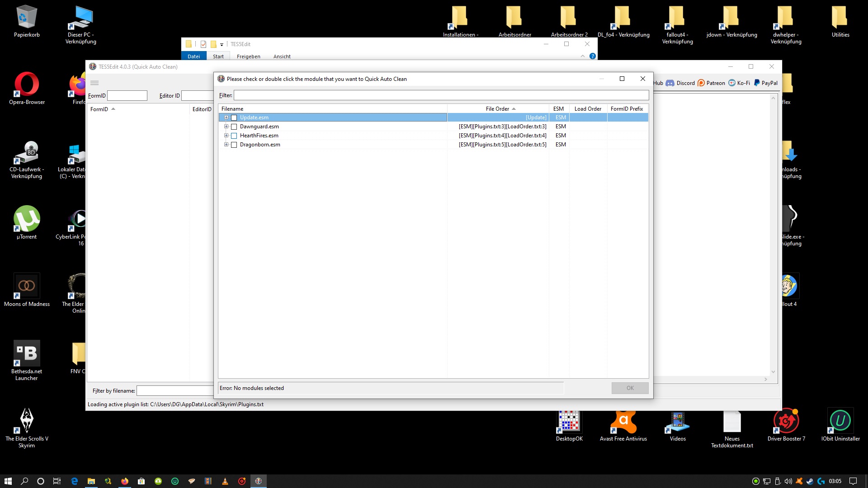This screenshot has width=868, height=488.
Task: Click the Ko-Fi donation icon
Action: point(732,83)
